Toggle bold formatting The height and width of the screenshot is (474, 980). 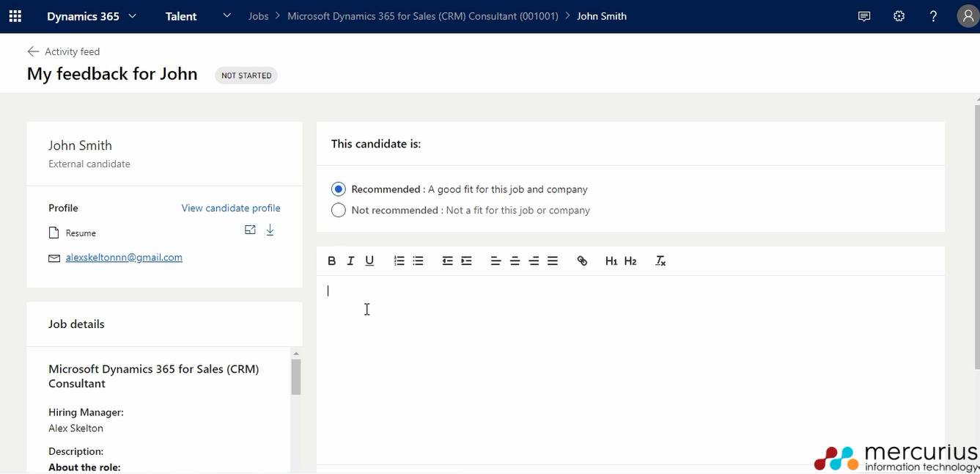click(331, 260)
